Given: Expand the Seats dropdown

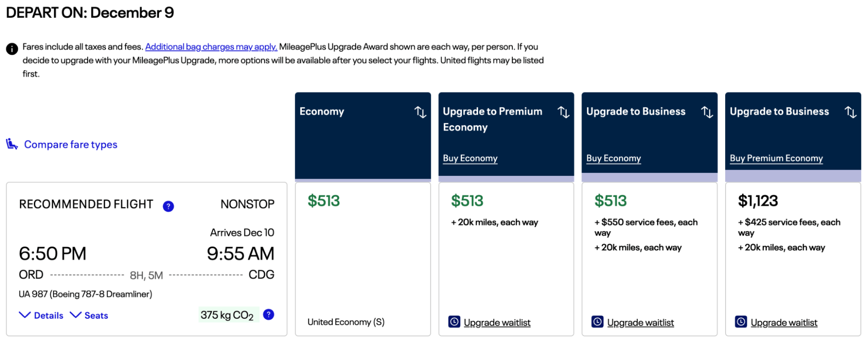Looking at the screenshot, I should click(x=76, y=315).
